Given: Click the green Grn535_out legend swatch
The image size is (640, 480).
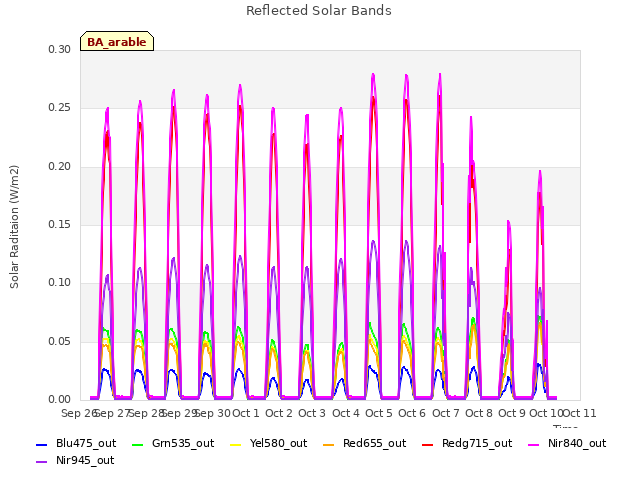Looking at the screenshot, I should 138,445.
